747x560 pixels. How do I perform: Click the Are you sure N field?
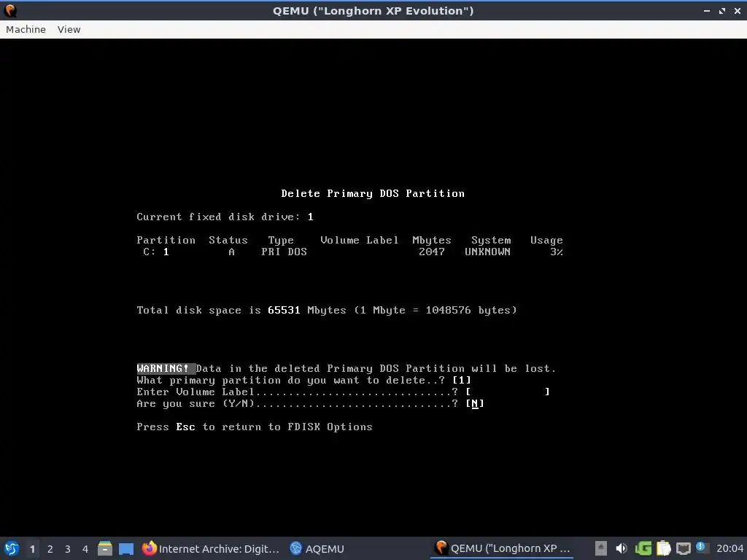tap(475, 403)
